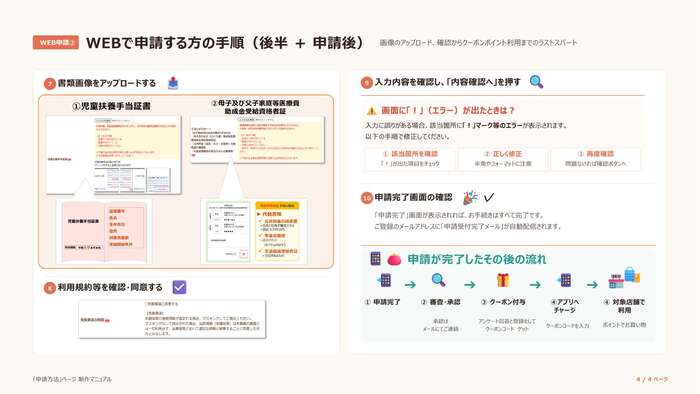Viewport: 700px width, 394px height.
Task: Click the shop and bag icon above 対象店舗で利用
Action: (624, 278)
